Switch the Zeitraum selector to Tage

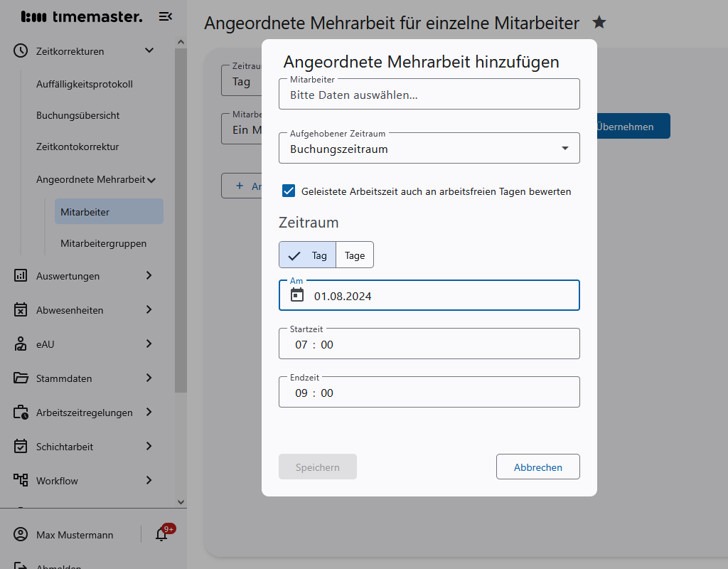click(x=354, y=255)
